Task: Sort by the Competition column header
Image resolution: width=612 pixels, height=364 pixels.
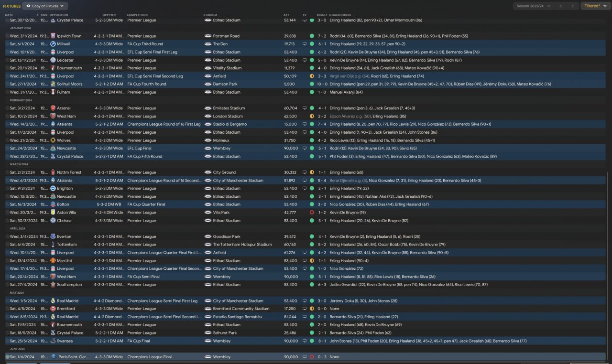Action: [x=137, y=15]
